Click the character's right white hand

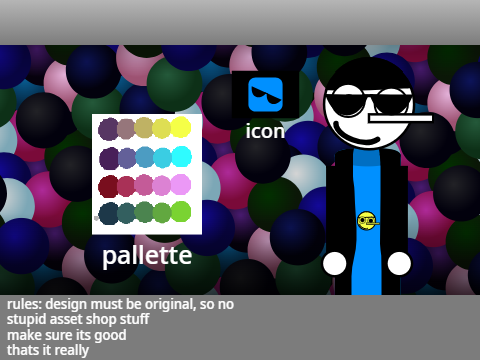399,263
